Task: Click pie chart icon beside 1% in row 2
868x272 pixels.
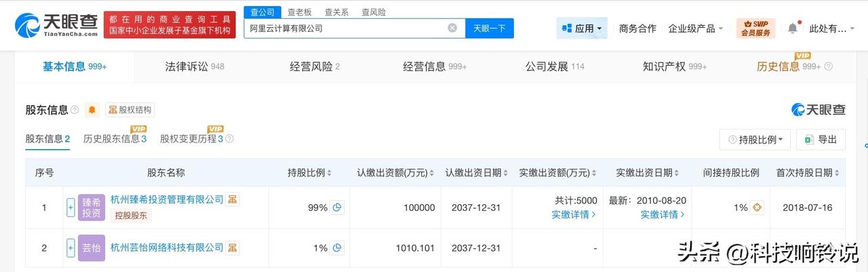Action: coord(337,248)
